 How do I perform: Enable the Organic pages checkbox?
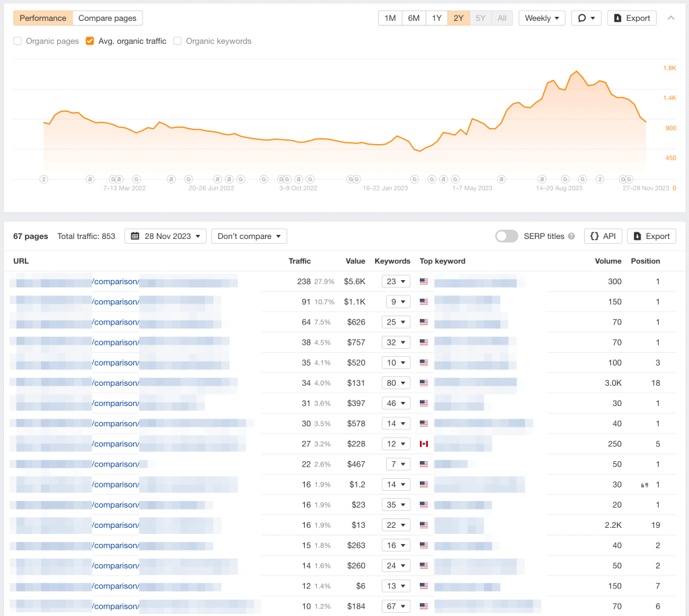coord(17,41)
